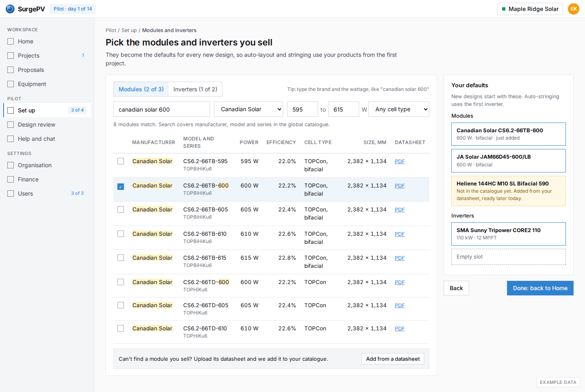Open Finance settings
The width and height of the screenshot is (585, 392).
point(47,179)
